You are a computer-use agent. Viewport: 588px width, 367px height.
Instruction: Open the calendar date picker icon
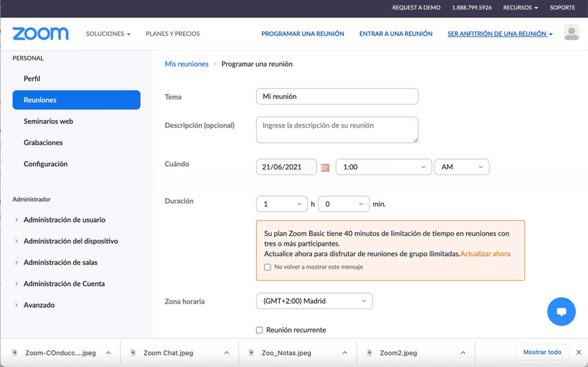pyautogui.click(x=325, y=167)
